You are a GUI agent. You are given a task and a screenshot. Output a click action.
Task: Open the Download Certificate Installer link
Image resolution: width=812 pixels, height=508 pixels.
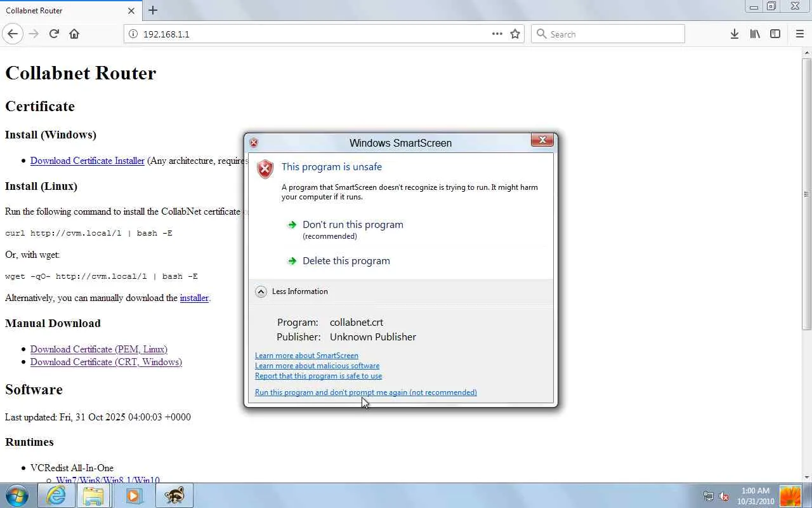coord(88,161)
